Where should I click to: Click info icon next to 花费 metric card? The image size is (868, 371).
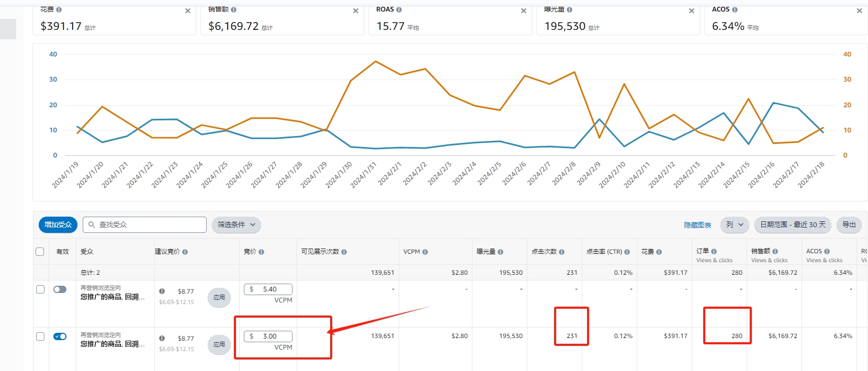pyautogui.click(x=59, y=9)
